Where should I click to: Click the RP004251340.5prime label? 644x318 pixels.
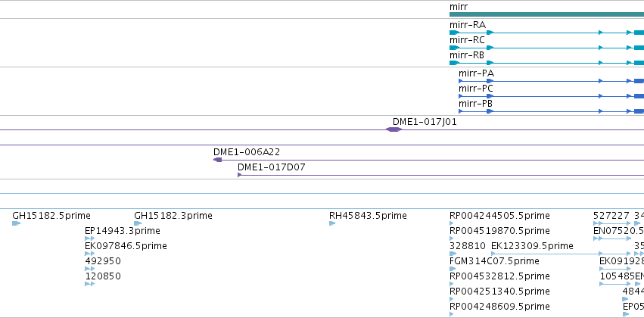[499, 291]
